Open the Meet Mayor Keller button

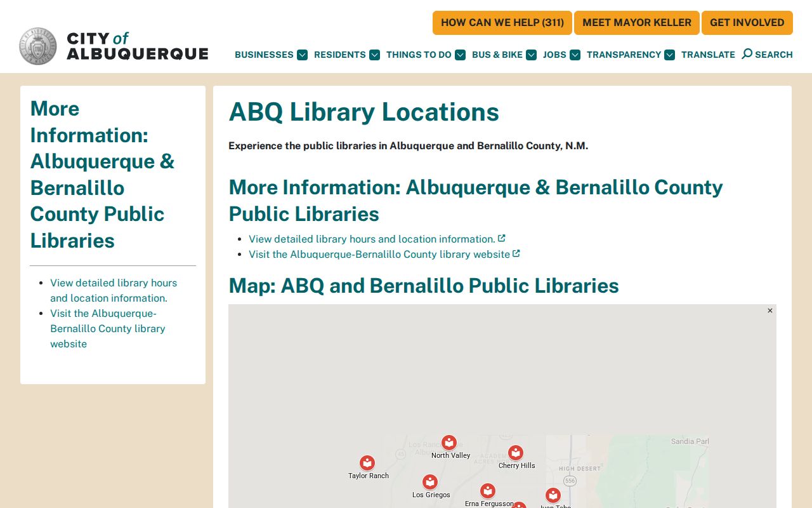tap(637, 23)
